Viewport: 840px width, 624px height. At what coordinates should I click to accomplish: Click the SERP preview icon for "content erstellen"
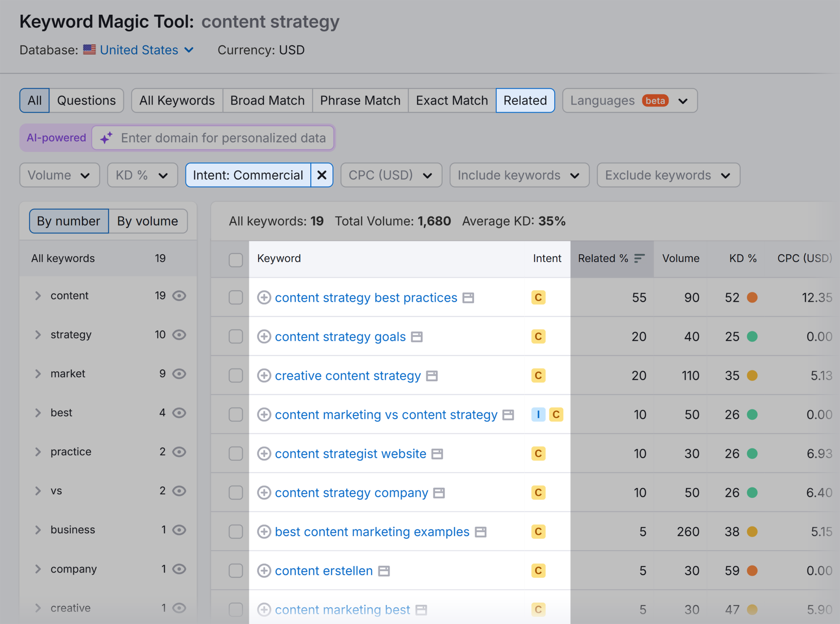(x=383, y=570)
